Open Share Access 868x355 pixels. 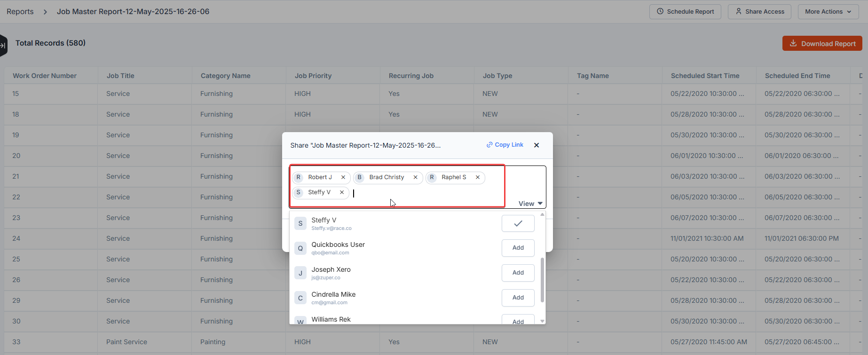tap(759, 12)
